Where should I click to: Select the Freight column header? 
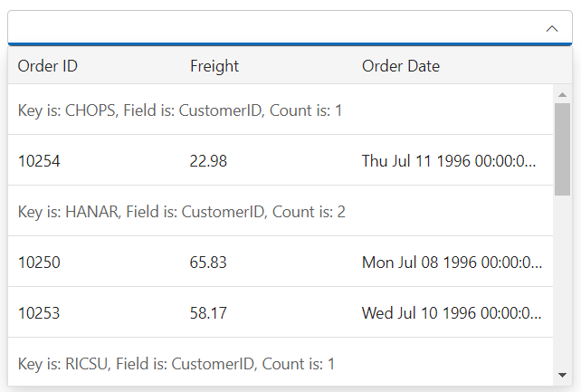[214, 66]
